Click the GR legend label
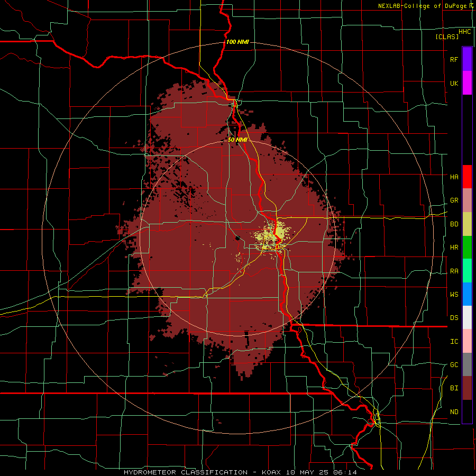This screenshot has width=476, height=476. pyautogui.click(x=454, y=200)
